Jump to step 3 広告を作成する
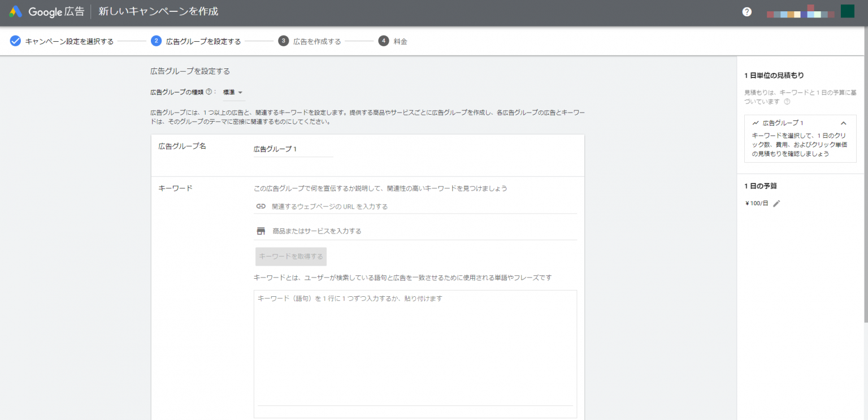Viewport: 868px width, 420px height. pos(310,41)
